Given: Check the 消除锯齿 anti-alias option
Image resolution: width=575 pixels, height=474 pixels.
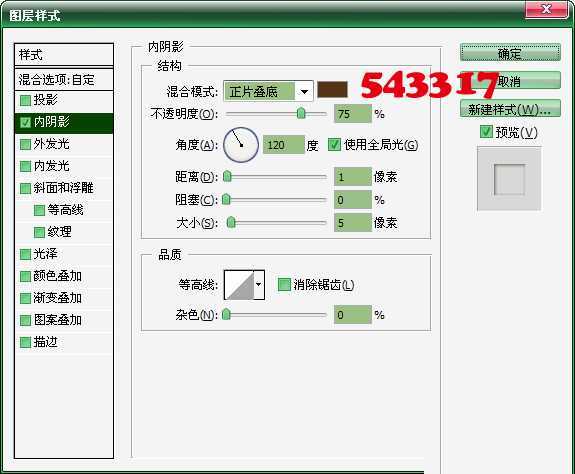Looking at the screenshot, I should 284,284.
